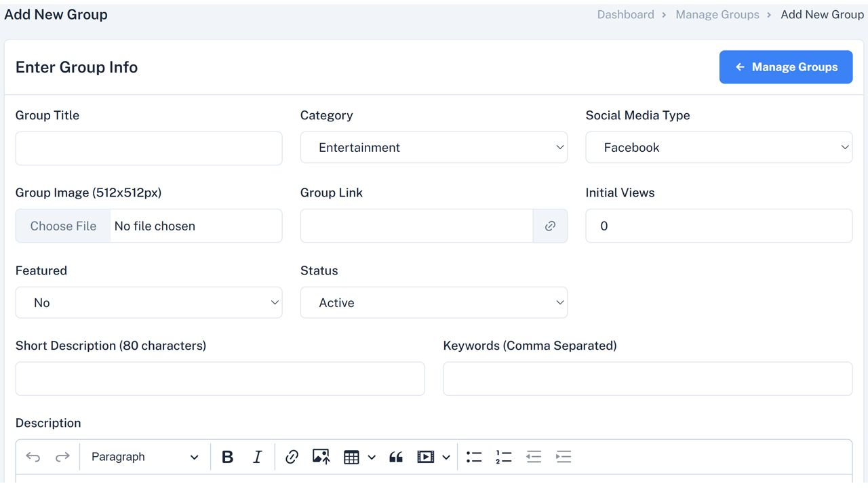Screen dimensions: 868x488
Task: Insert a block quote
Action: (x=396, y=457)
